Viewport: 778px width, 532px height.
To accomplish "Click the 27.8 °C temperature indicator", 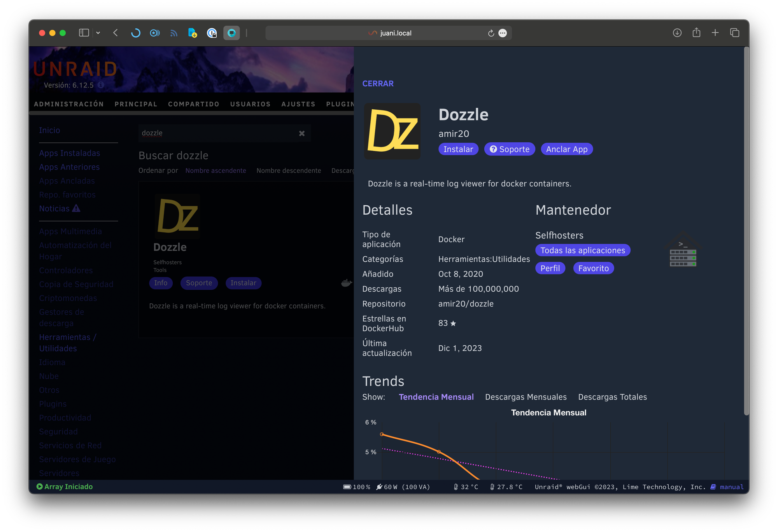I will (506, 487).
